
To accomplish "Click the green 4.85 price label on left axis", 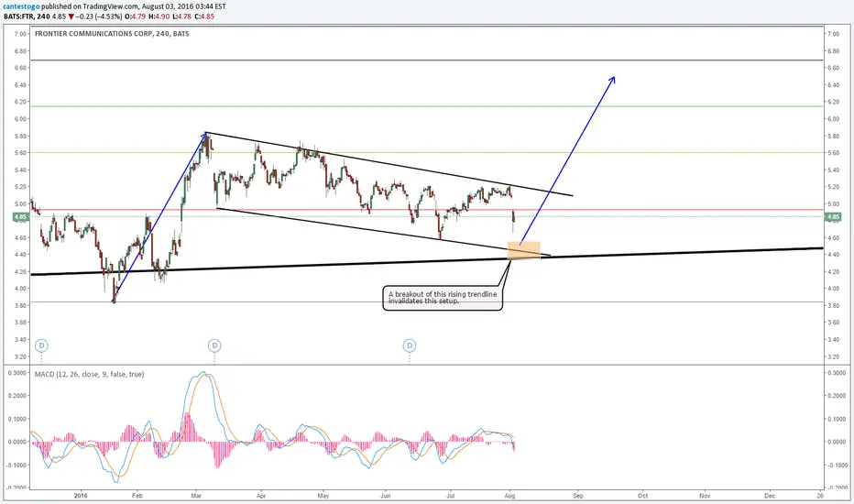I will click(20, 217).
